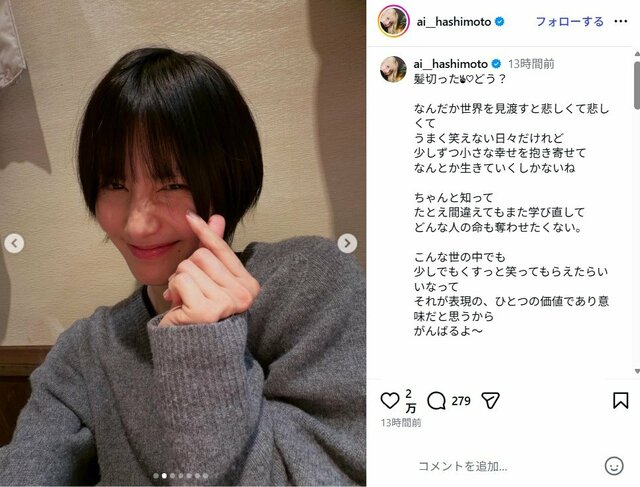The height and width of the screenshot is (487, 640).
Task: Open the emoji picker smiley icon
Action: 614,466
